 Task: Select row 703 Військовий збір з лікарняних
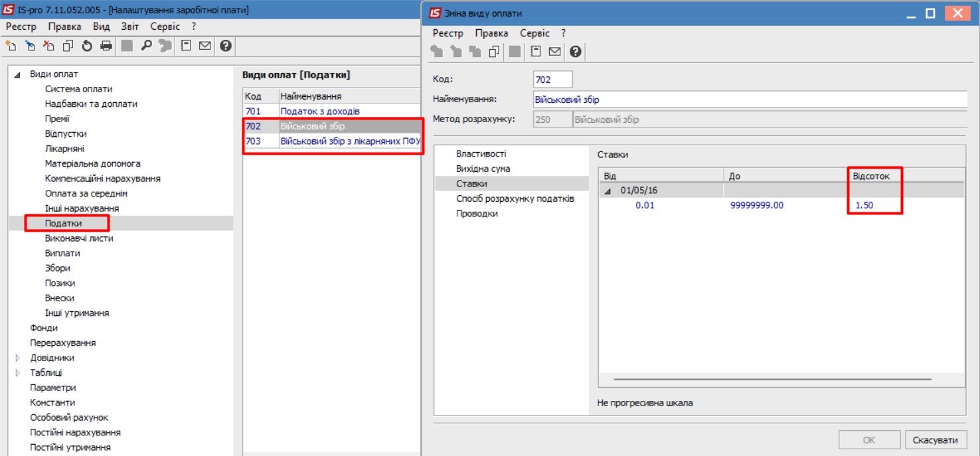tap(332, 141)
